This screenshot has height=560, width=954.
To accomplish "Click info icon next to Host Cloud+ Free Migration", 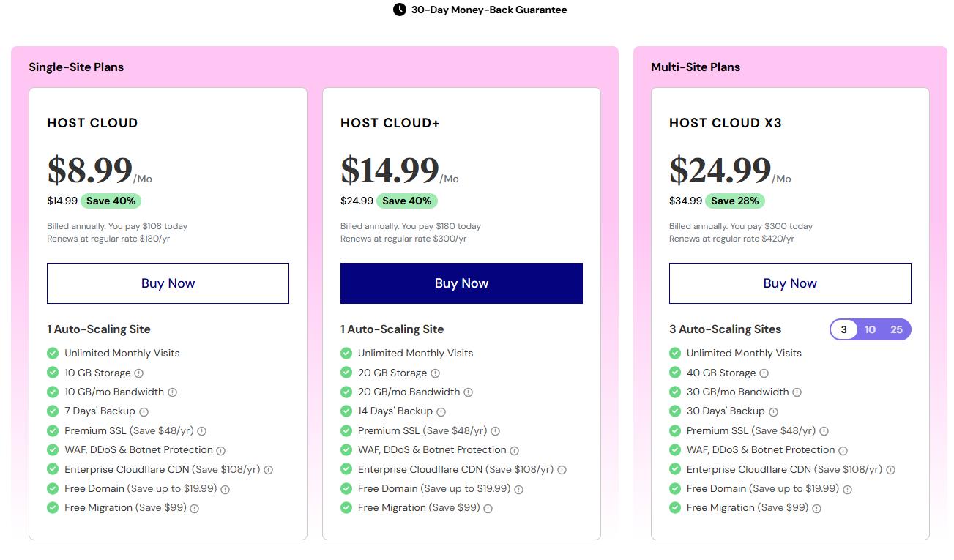I will coord(488,508).
